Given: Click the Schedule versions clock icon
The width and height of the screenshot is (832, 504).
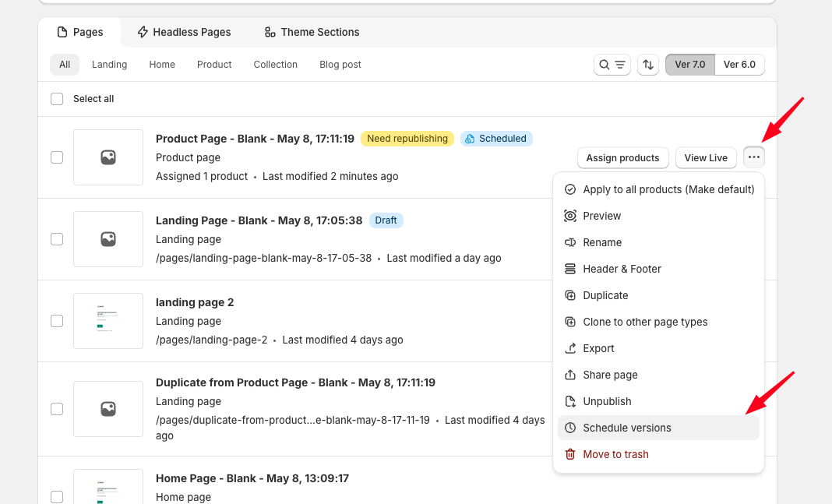Looking at the screenshot, I should (x=570, y=428).
